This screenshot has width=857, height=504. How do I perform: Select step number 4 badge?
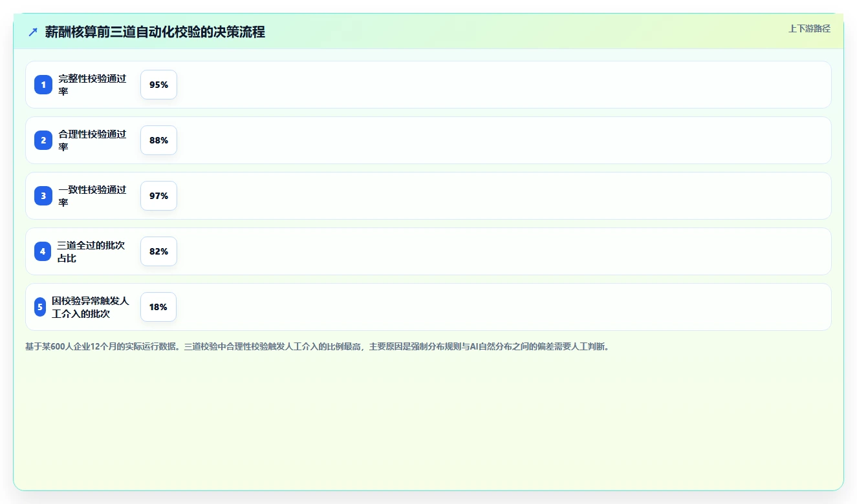[x=43, y=251]
